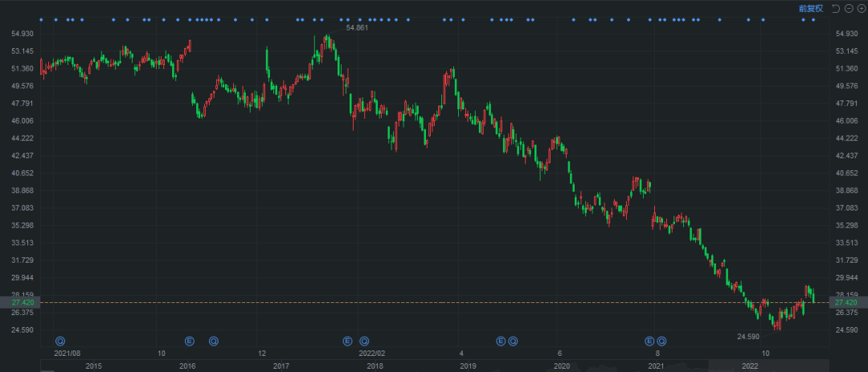Click the E event marker above the 2016 label

[190, 341]
